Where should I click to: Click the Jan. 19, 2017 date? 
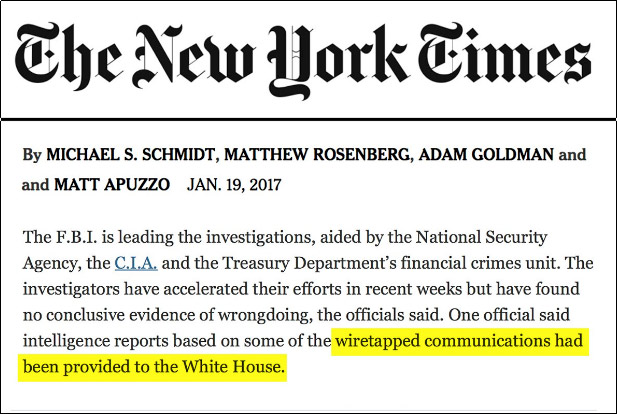[x=234, y=184]
